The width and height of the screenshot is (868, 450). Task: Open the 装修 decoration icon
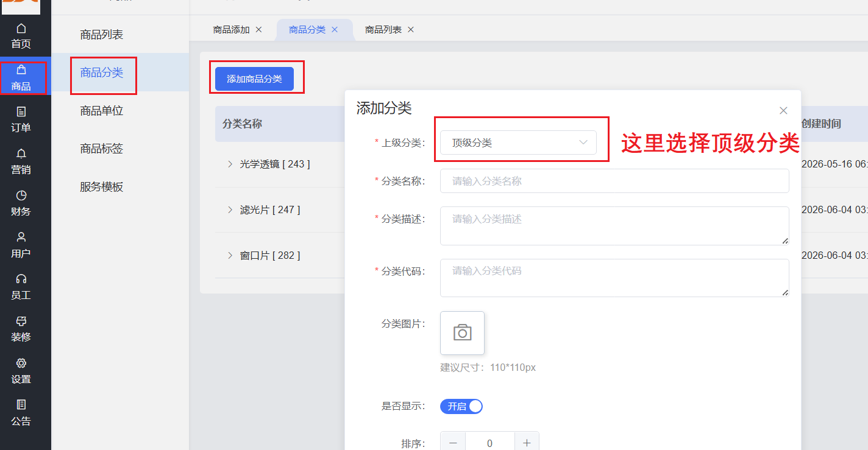coord(21,321)
